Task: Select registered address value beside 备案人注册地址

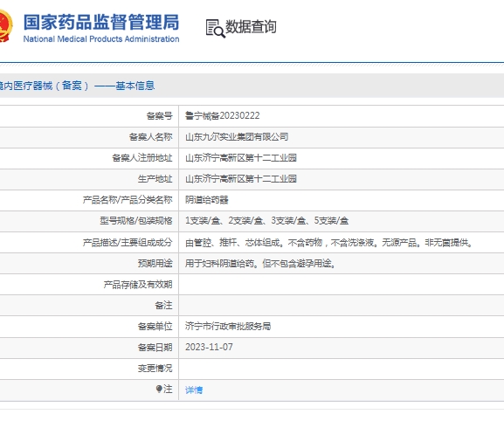Action: coord(241,158)
